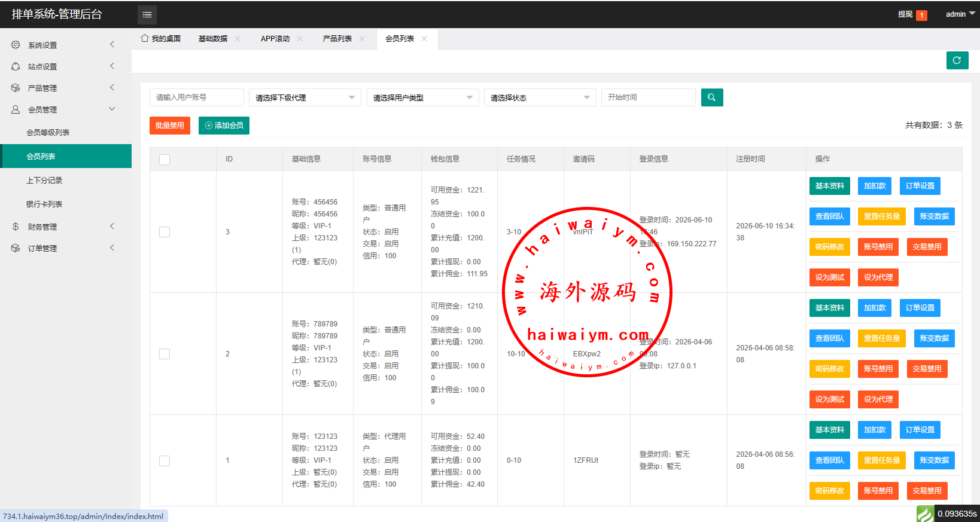Switch to the APP滚动 tab
The image size is (980, 522).
click(275, 39)
